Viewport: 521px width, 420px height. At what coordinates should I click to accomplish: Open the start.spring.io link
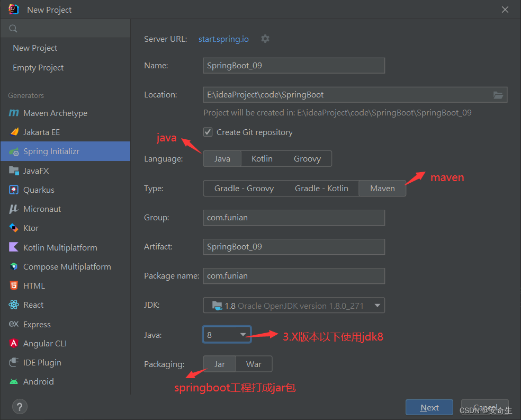(223, 39)
